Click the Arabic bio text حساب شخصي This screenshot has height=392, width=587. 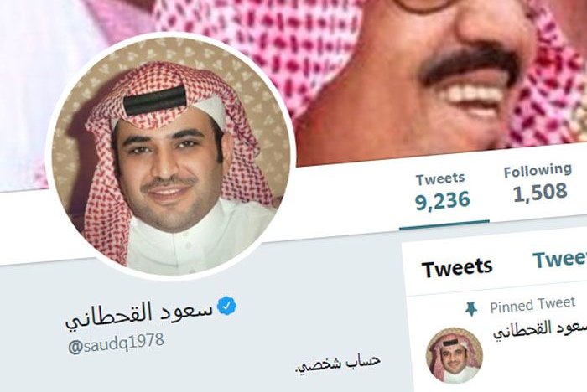point(338,362)
